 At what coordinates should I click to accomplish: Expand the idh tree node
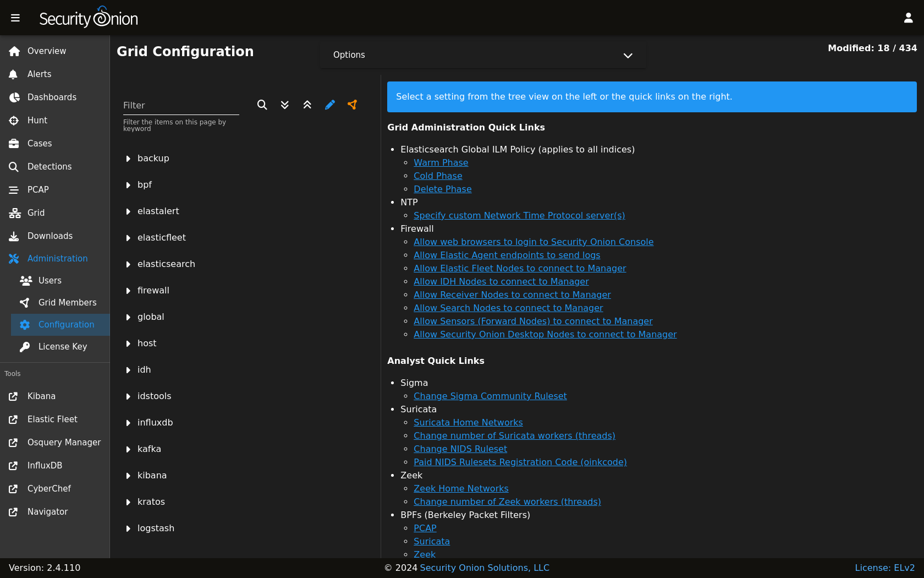click(128, 370)
